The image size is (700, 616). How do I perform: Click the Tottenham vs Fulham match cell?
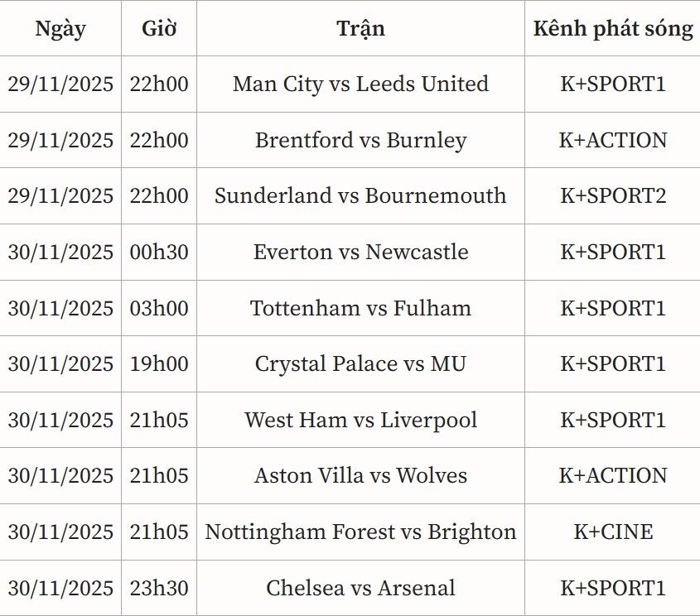point(360,309)
